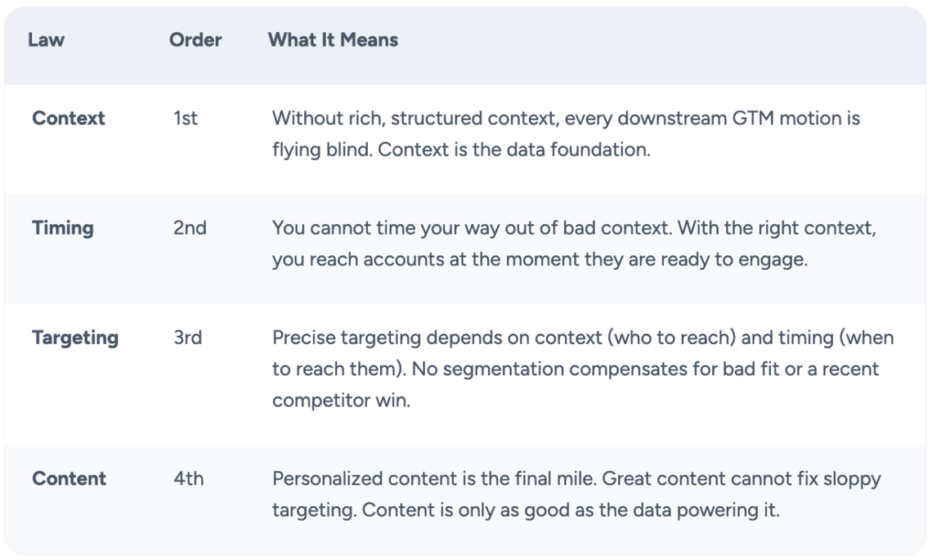
Task: Select the "Content" law row label
Action: point(69,479)
